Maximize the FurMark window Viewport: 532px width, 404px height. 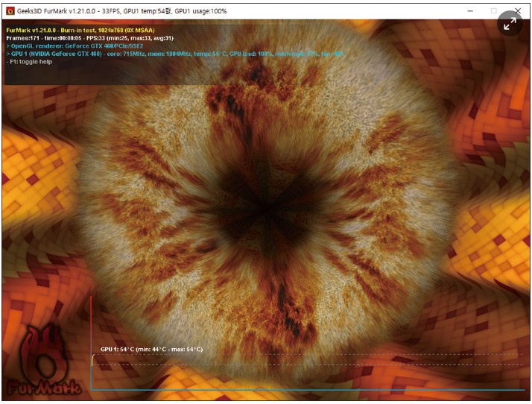[494, 11]
